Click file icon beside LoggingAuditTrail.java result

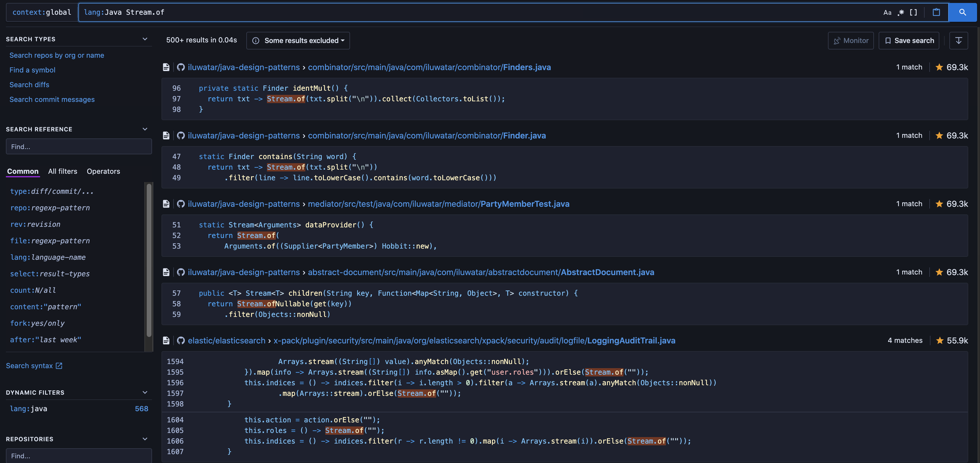(166, 340)
